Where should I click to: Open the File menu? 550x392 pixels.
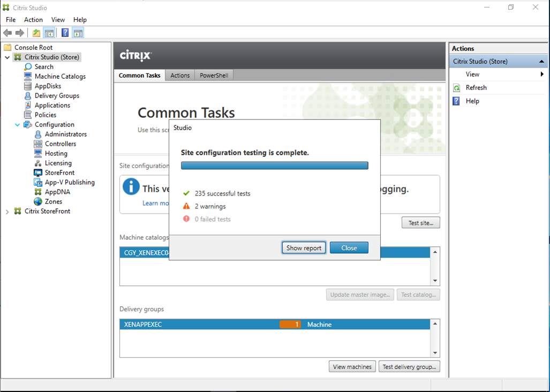pyautogui.click(x=11, y=20)
